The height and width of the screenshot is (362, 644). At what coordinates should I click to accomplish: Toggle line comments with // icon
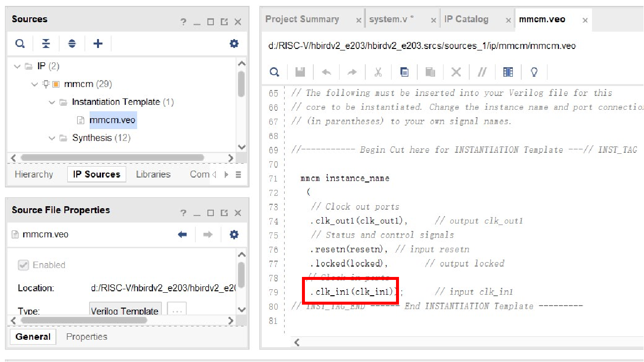click(482, 72)
